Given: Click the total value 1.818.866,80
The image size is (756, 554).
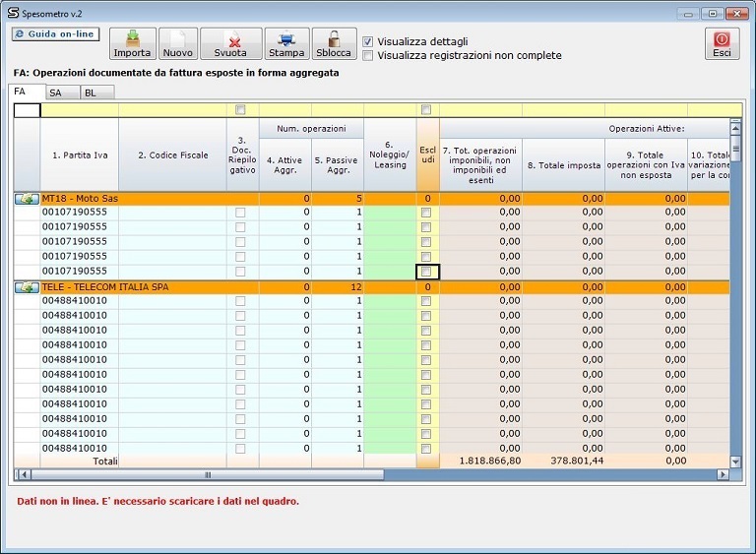Looking at the screenshot, I should click(x=490, y=461).
